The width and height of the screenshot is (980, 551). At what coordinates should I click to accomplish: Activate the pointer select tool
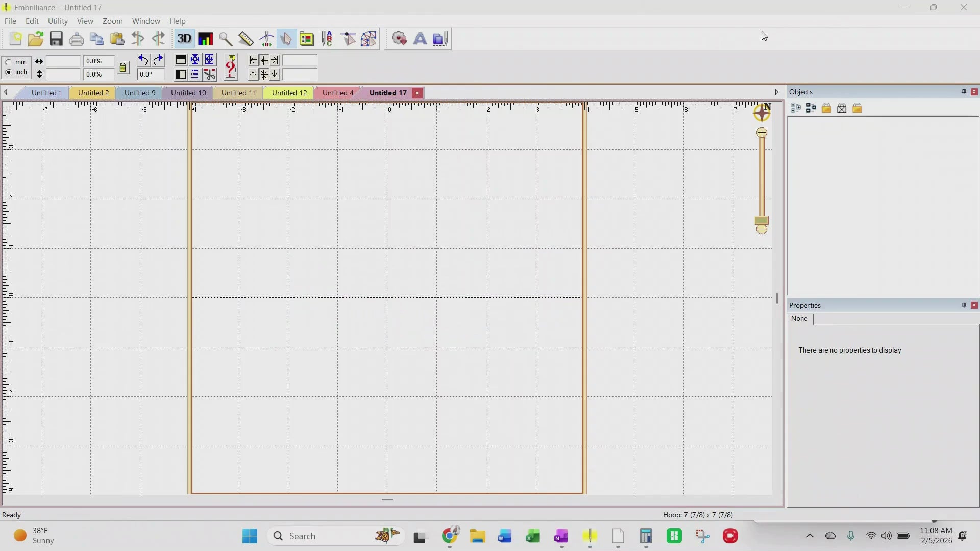click(286, 39)
